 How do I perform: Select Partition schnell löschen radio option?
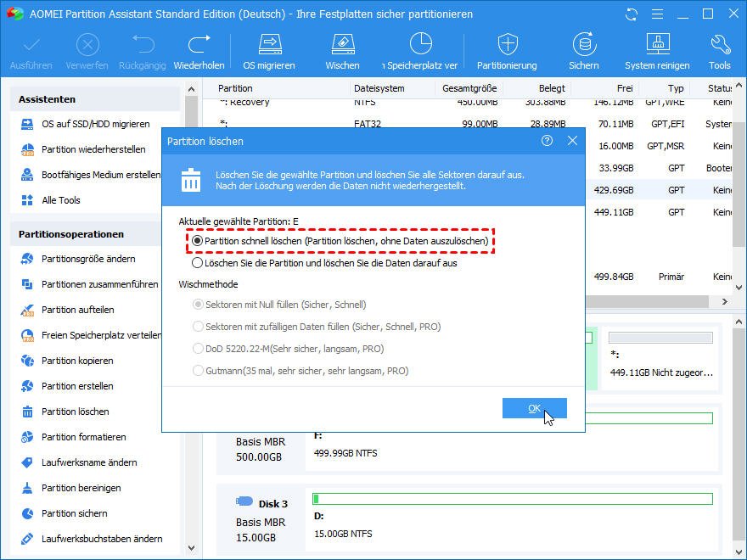197,241
